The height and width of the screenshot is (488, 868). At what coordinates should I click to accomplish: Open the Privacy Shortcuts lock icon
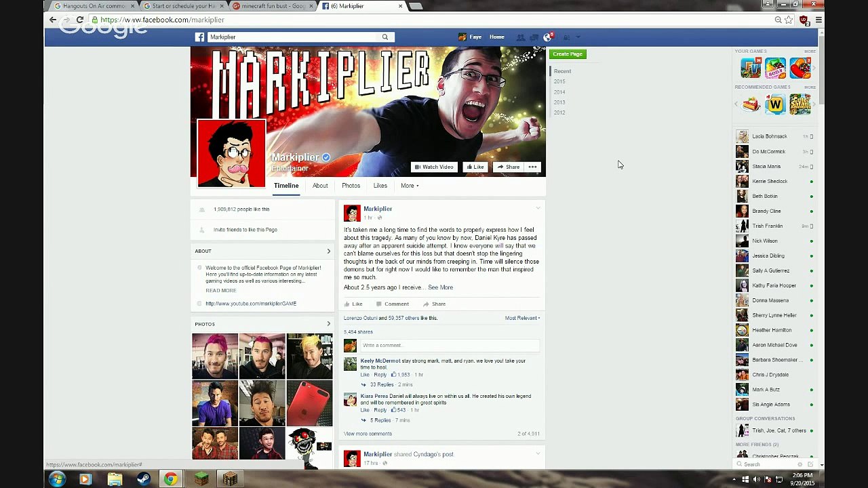pyautogui.click(x=566, y=37)
